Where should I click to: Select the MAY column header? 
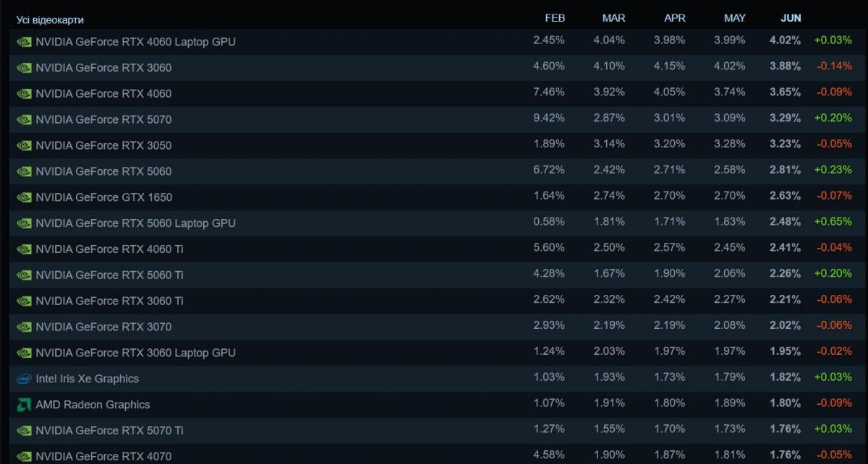tap(734, 18)
